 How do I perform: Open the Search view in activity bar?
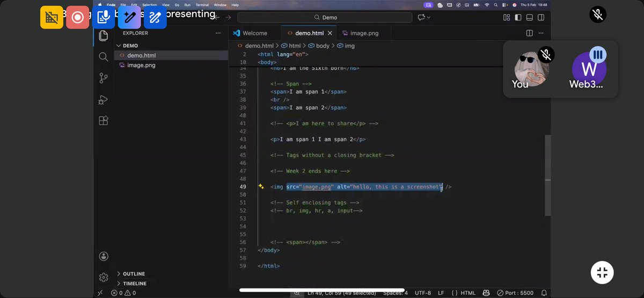pyautogui.click(x=104, y=56)
